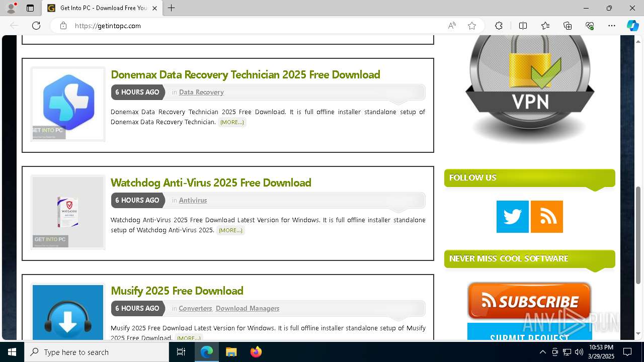644x362 pixels.
Task: Open Donemax Data Recovery Technician article title
Action: tap(246, 74)
